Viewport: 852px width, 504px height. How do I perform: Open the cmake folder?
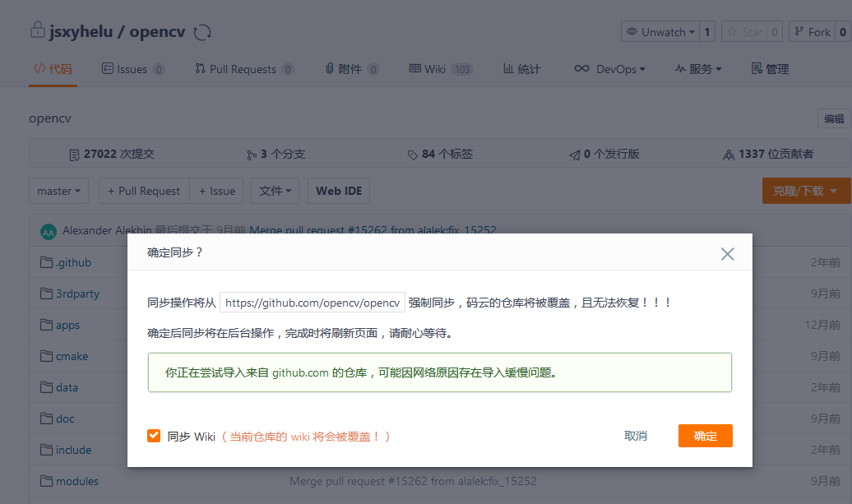pyautogui.click(x=72, y=356)
